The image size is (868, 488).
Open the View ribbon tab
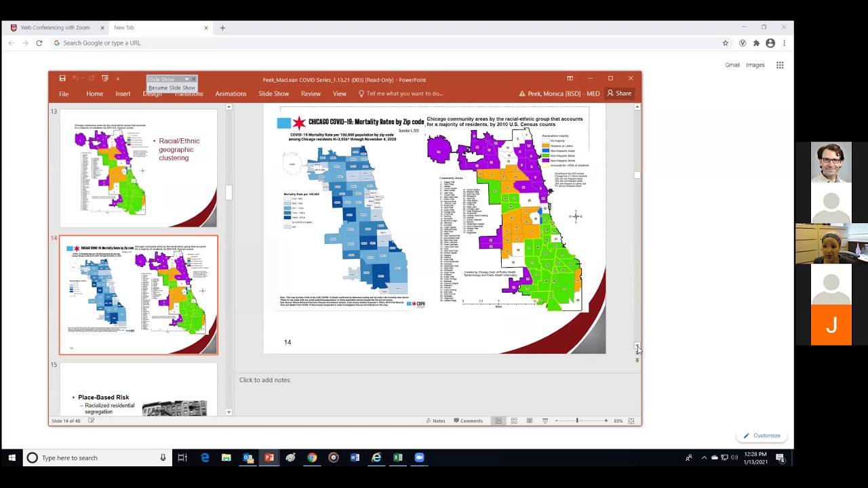[339, 94]
